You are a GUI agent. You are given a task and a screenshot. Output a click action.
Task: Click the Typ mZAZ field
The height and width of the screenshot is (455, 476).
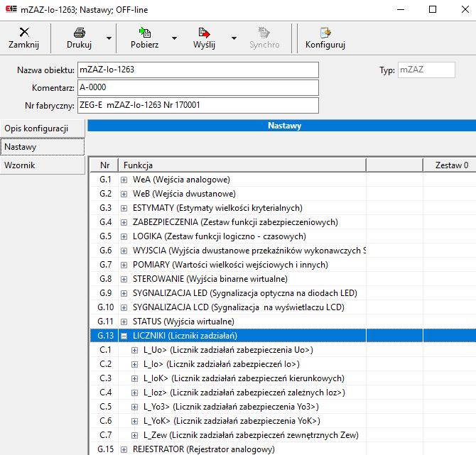point(426,70)
